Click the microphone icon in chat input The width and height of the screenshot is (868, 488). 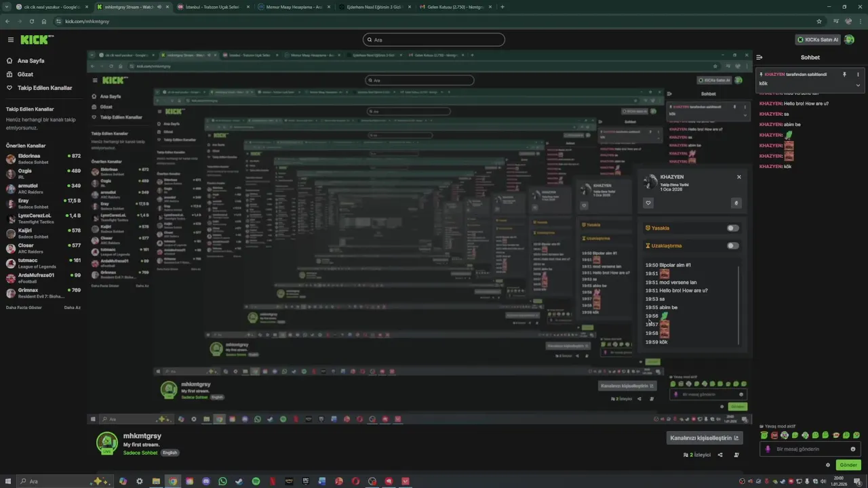(768, 449)
